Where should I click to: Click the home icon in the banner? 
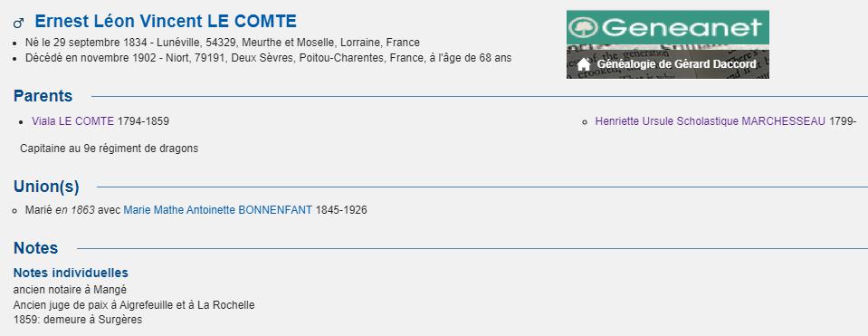584,64
